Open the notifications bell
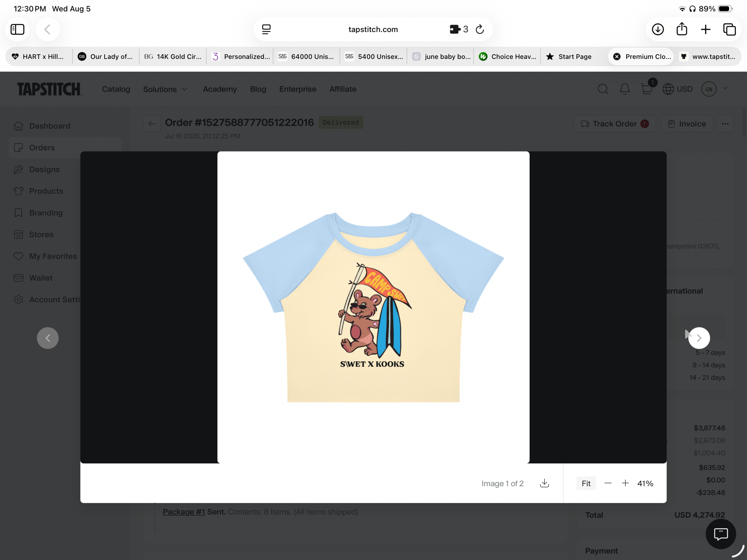Viewport: 747px width, 560px height. [x=625, y=89]
